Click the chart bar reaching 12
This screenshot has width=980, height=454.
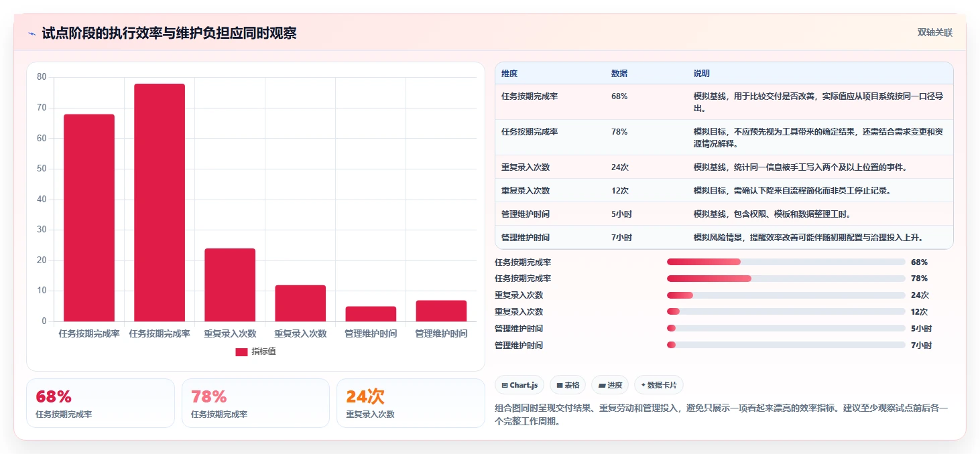point(300,303)
